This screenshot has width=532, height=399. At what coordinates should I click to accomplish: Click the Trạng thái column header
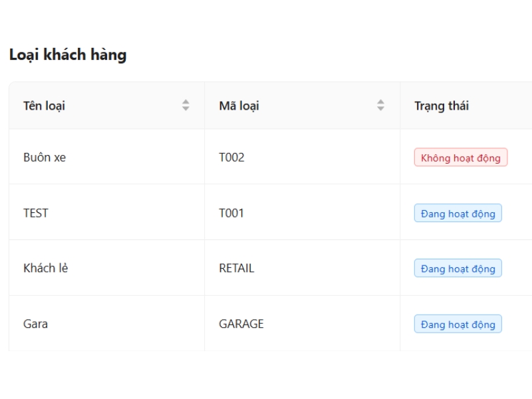coord(442,106)
